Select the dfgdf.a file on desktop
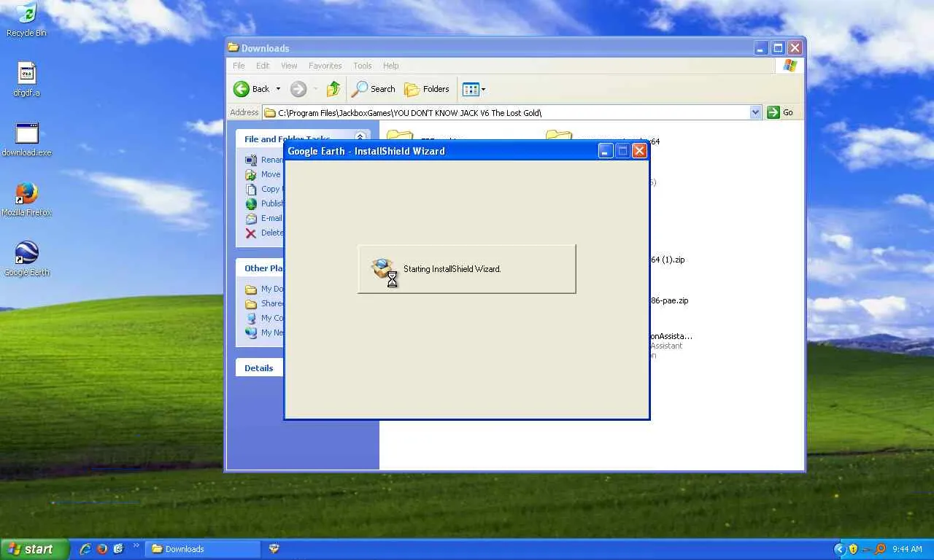This screenshot has width=934, height=560. [x=26, y=79]
